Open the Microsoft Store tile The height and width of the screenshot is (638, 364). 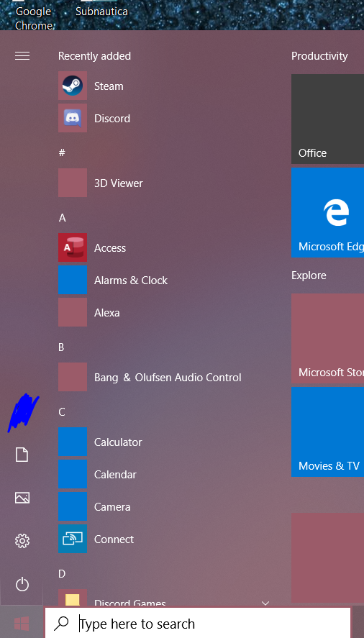(327, 338)
